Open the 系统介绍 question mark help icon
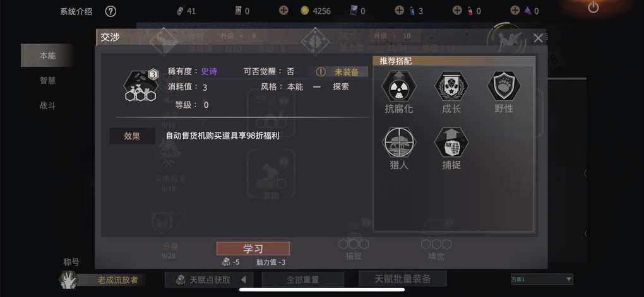The image size is (644, 297). point(110,11)
